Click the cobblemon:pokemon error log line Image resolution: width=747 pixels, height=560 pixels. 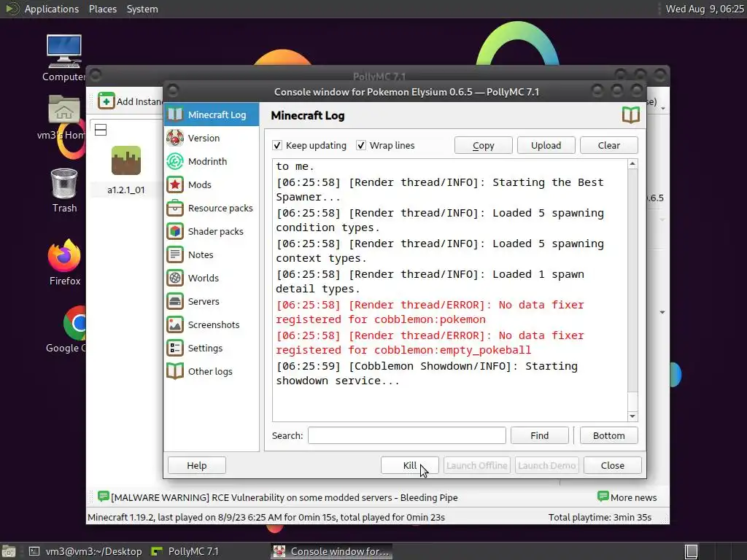(430, 312)
